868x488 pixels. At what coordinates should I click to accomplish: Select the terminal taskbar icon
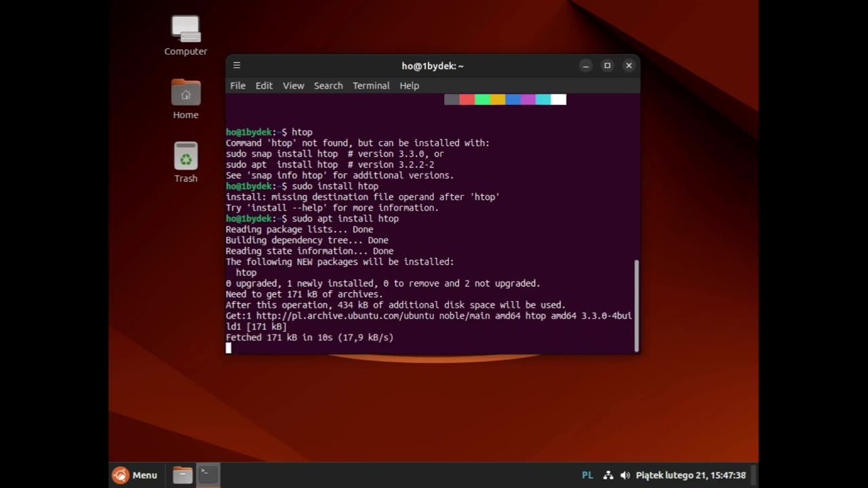pyautogui.click(x=208, y=475)
